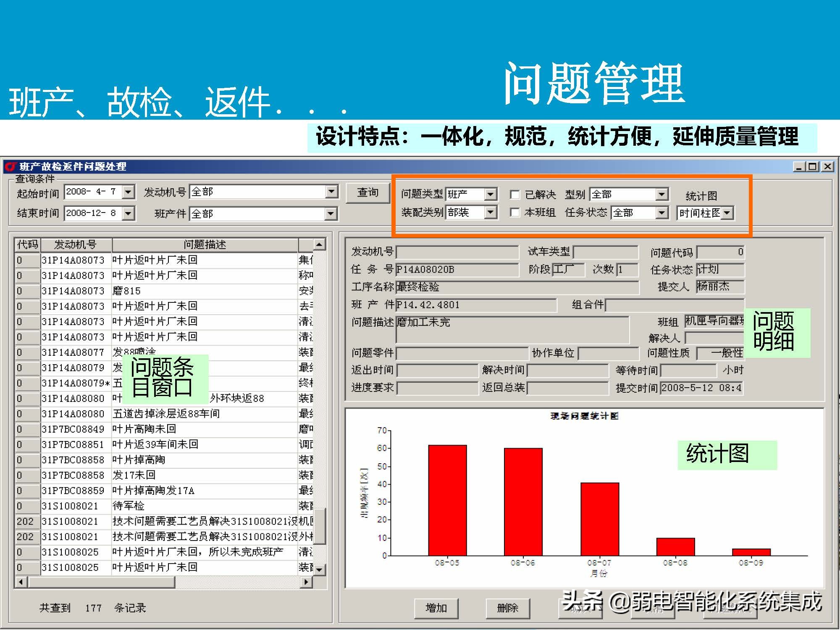Click the 08-09 bar in chart
Image resolution: width=840 pixels, height=630 pixels.
(x=751, y=552)
